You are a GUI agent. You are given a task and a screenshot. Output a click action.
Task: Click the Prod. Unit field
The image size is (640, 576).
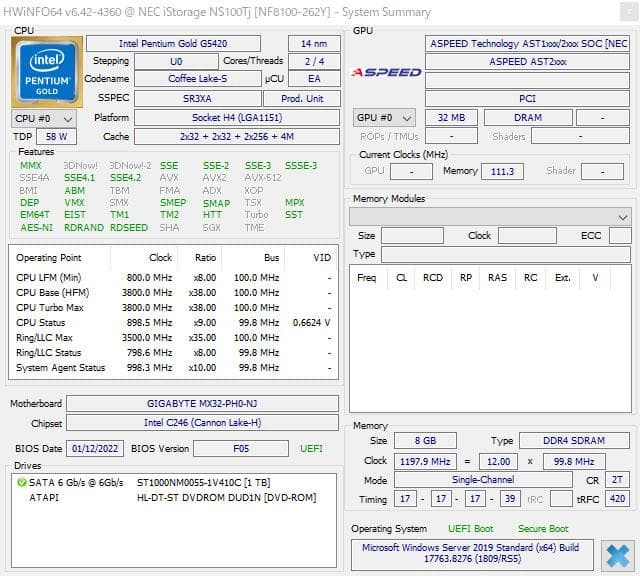click(302, 99)
